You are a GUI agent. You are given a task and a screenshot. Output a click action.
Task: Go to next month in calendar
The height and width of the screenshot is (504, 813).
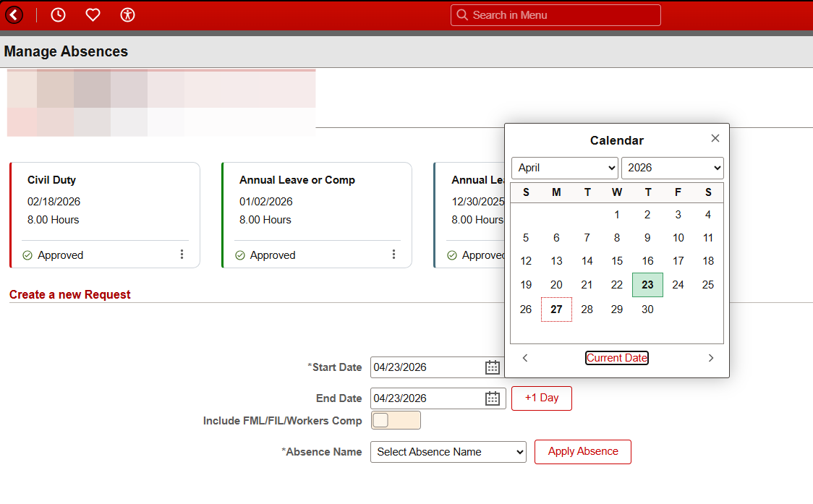tap(711, 358)
